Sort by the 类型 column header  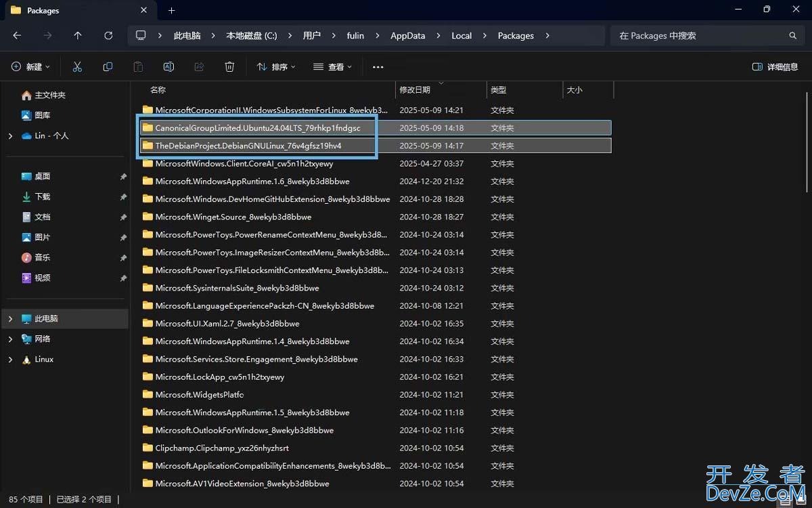point(499,89)
